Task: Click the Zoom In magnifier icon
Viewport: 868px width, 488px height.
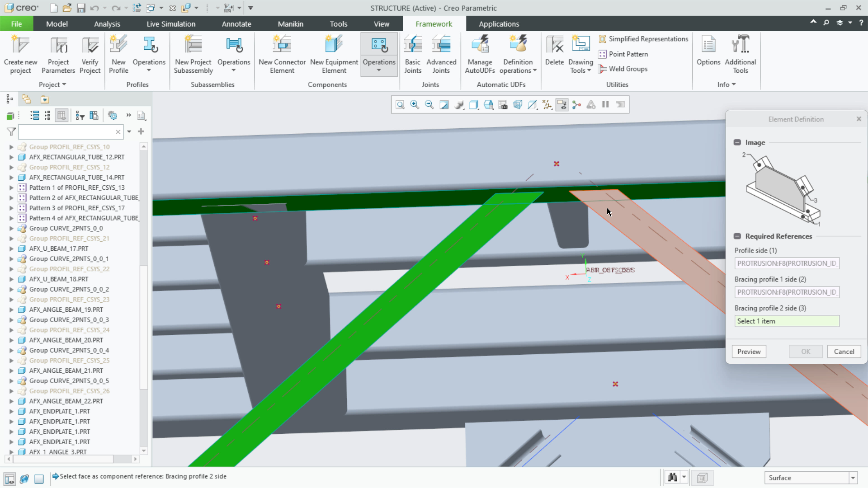Action: (415, 104)
